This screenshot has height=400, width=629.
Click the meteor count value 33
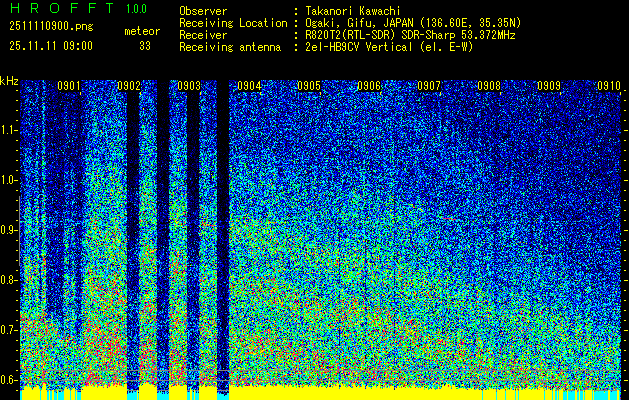(x=144, y=46)
